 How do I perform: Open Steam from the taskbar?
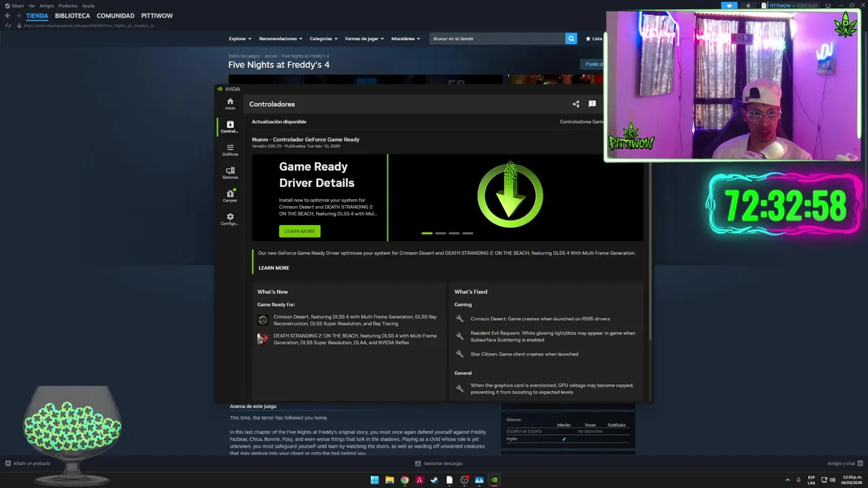434,480
